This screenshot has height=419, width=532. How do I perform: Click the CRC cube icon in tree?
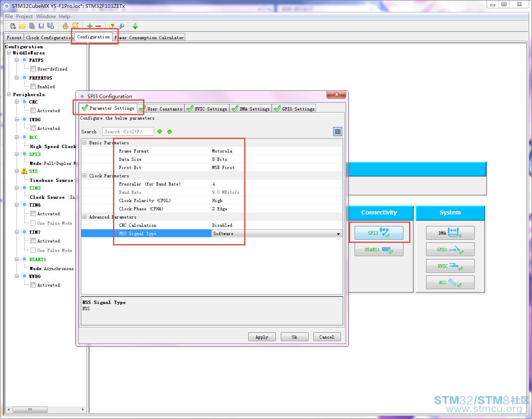click(x=24, y=101)
